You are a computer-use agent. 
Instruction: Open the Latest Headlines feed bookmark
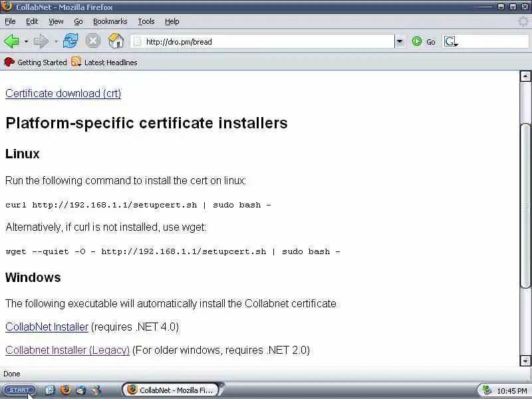104,63
